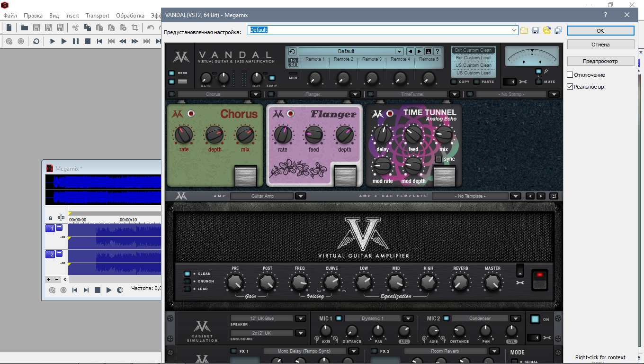The height and width of the screenshot is (364, 644).
Task: Stop playback in main transport toolbar
Action: pyautogui.click(x=88, y=41)
